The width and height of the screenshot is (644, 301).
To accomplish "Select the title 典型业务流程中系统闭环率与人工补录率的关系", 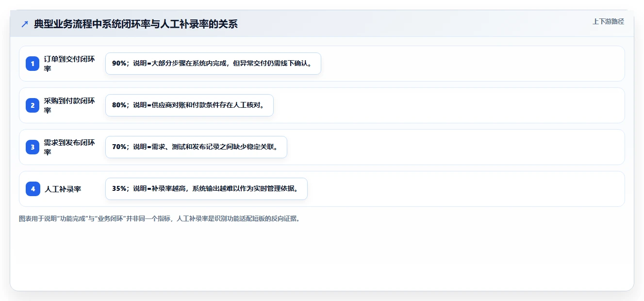I will [136, 24].
